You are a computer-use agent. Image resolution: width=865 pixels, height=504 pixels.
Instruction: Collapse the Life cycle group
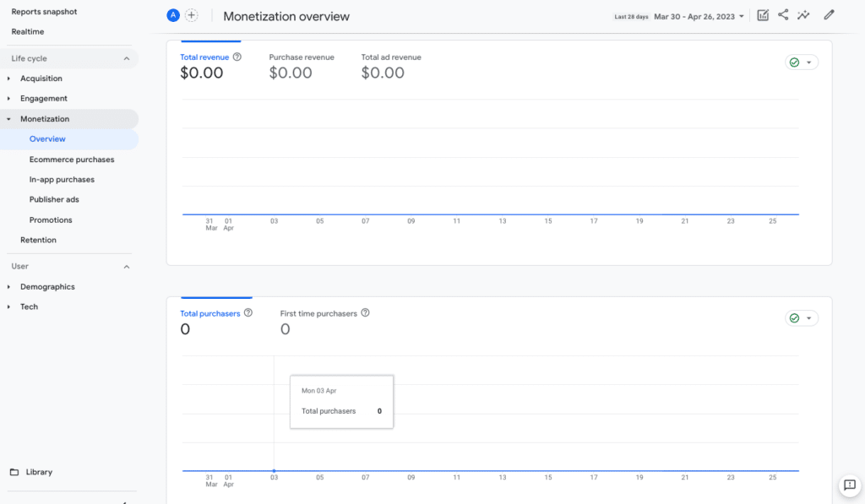[127, 58]
